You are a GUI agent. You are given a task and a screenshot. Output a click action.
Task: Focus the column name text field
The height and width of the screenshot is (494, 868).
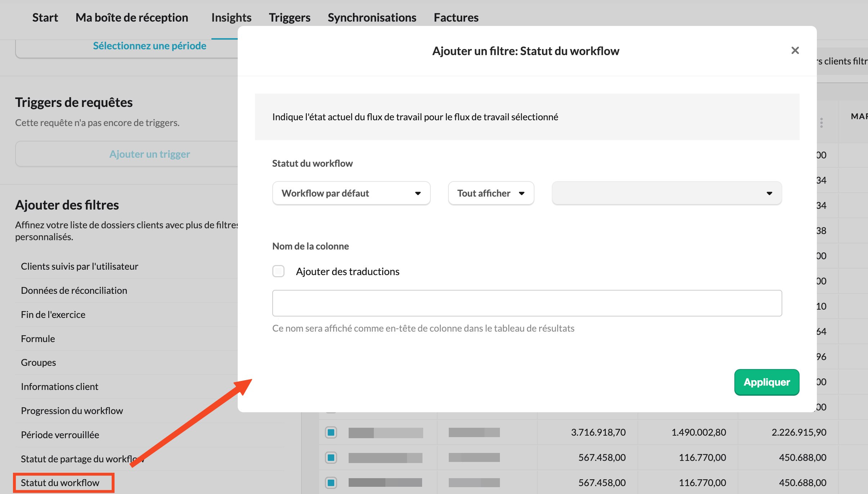[x=527, y=303]
